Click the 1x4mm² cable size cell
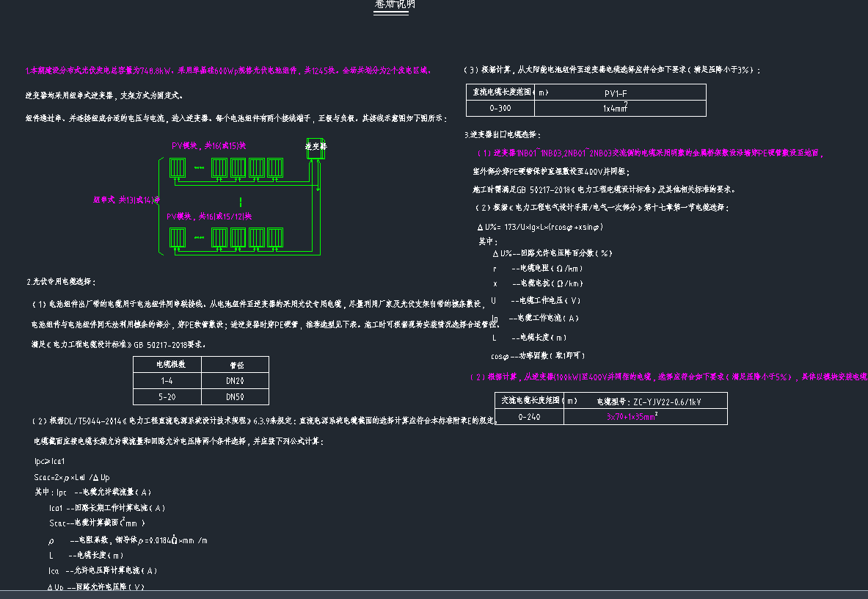868x599 pixels. [620, 108]
